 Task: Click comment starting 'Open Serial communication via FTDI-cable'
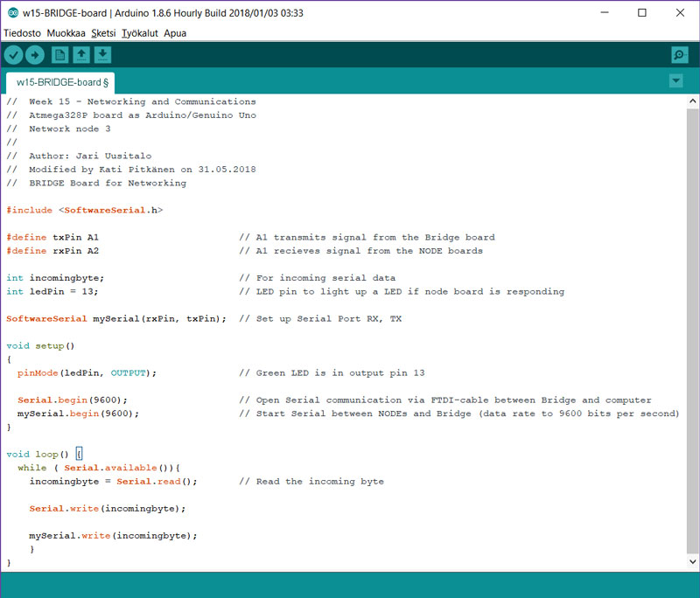click(453, 400)
